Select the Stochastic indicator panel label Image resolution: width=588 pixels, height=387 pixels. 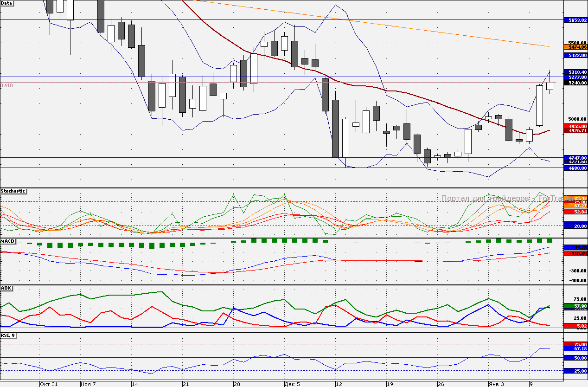pos(13,191)
